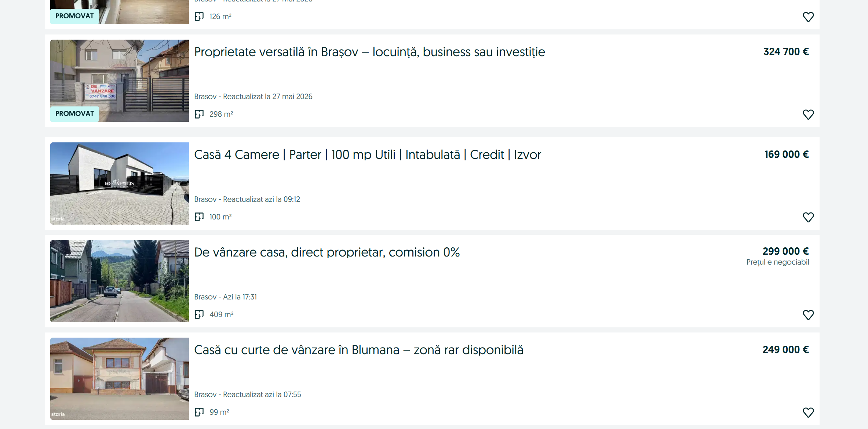
Task: Click the area icon beside 298 m²
Action: [x=199, y=114]
